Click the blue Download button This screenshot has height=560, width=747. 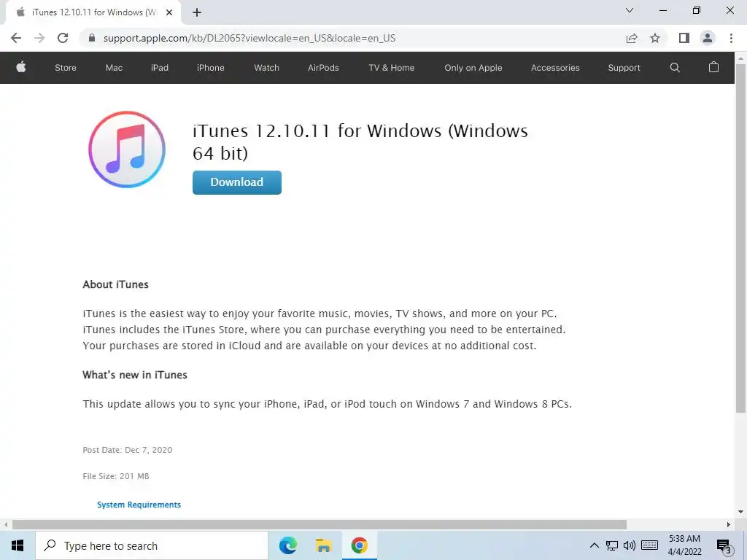point(237,182)
